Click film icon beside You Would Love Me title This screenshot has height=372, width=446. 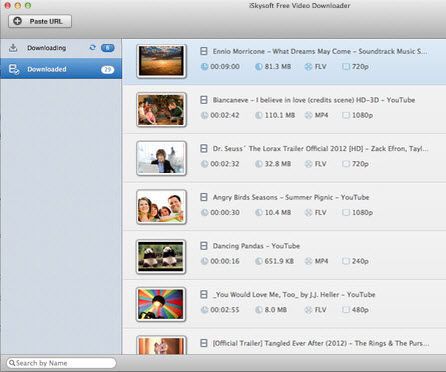(204, 294)
